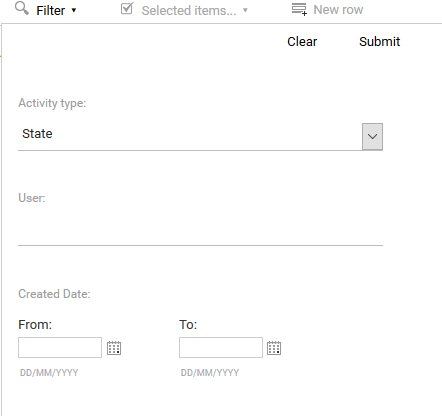The width and height of the screenshot is (442, 416).
Task: Choose the New row toolbar text
Action: (x=338, y=10)
